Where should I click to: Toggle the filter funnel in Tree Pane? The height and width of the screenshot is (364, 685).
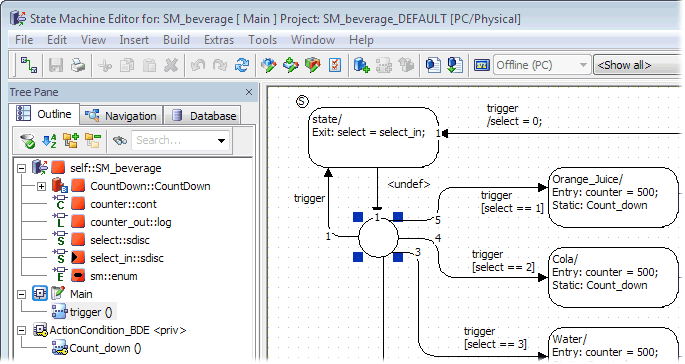(x=28, y=141)
